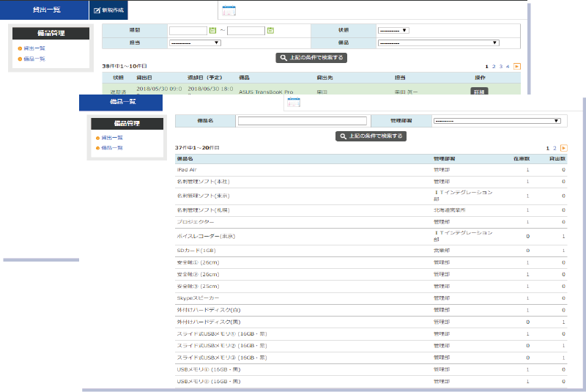Click 上記の条件で検索する in 備品一覧
The width and height of the screenshot is (586, 392).
click(x=371, y=136)
